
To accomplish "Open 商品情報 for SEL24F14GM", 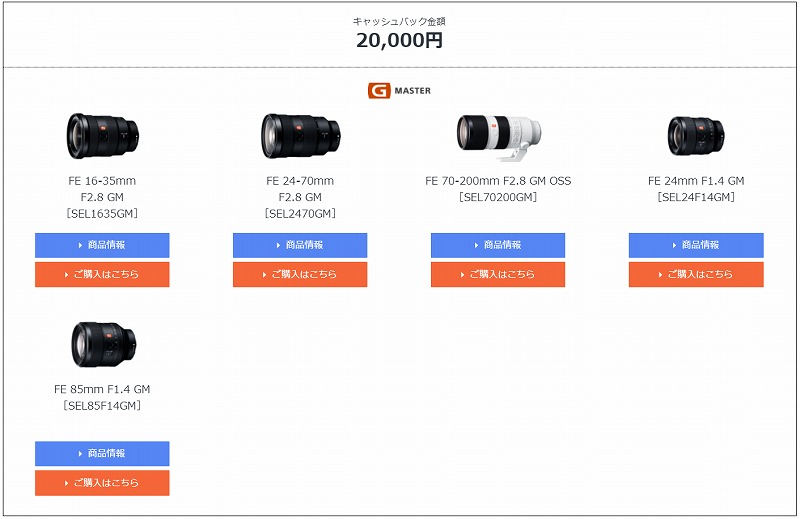I will point(696,245).
